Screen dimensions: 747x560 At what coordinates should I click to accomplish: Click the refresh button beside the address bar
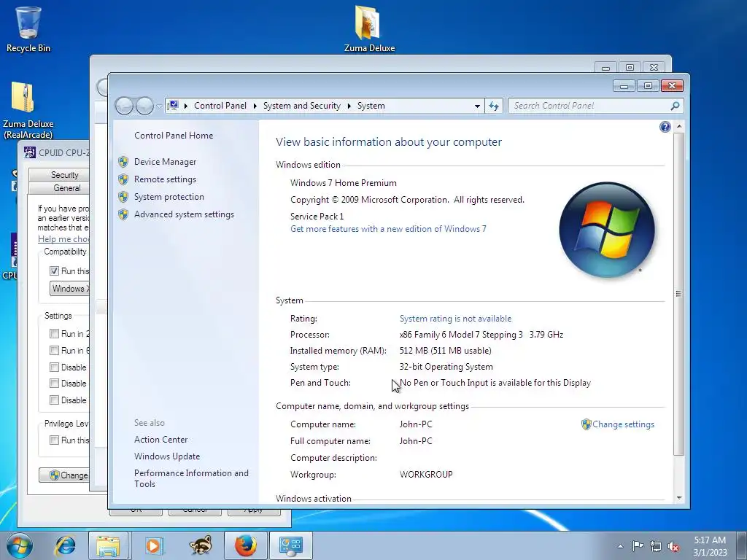point(494,106)
